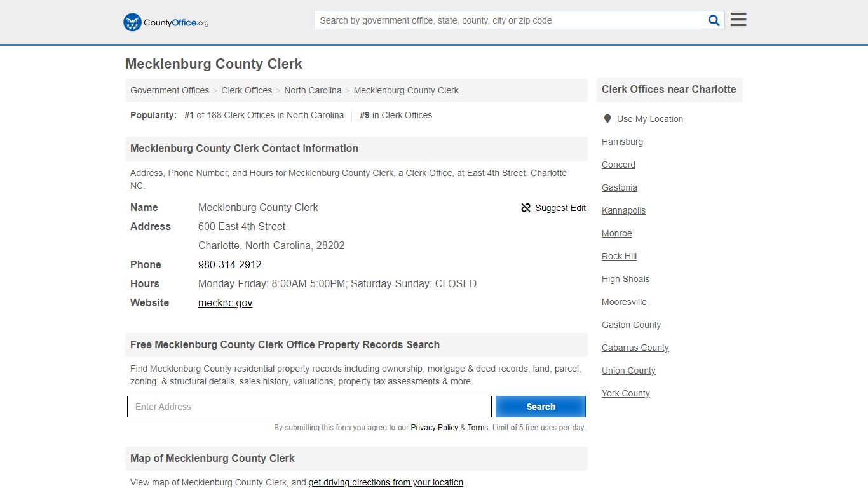Click Map of Mecklenburg County Clerk heading
Viewport: 868px width, 488px height.
[212, 459]
